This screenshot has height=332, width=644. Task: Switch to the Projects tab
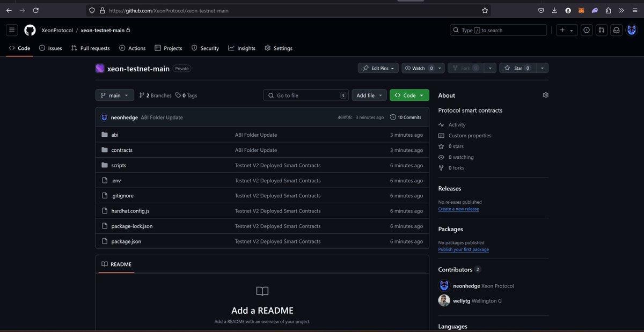click(x=169, y=48)
